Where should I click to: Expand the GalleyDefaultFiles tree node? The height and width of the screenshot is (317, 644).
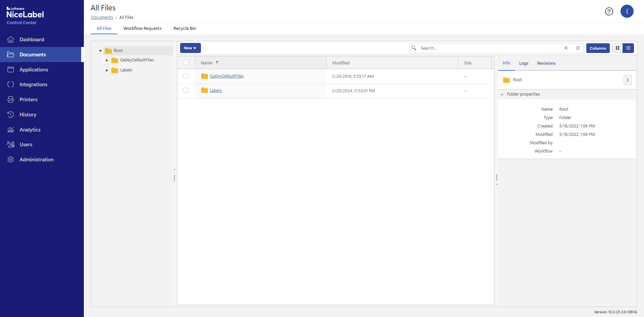point(107,60)
